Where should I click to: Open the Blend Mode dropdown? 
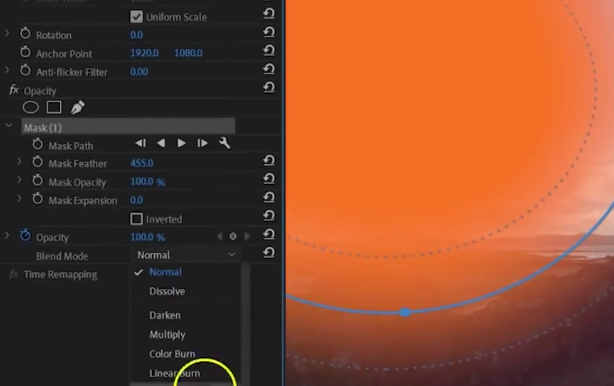[x=186, y=255]
